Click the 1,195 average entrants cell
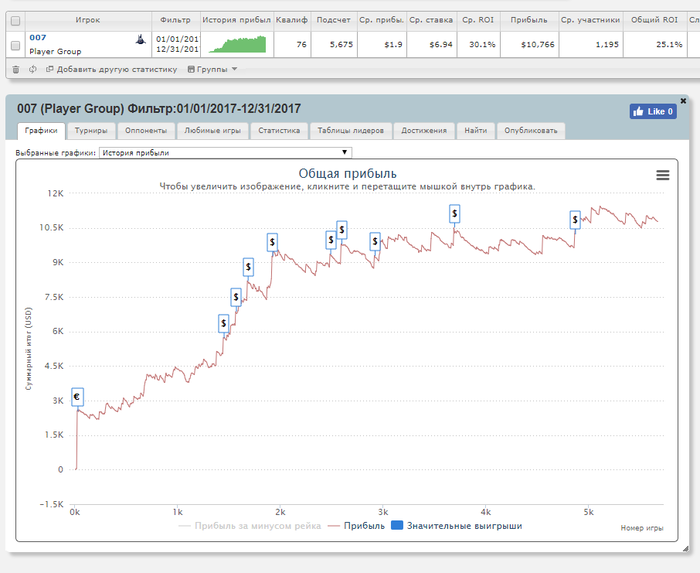Viewport: 700px width, 573px height. (x=590, y=44)
